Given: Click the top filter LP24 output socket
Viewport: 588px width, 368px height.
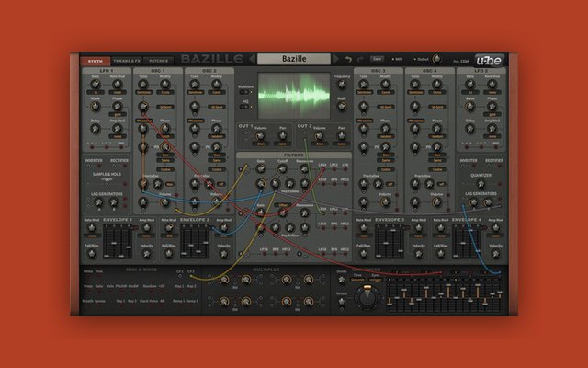Looking at the screenshot, I should tap(322, 169).
